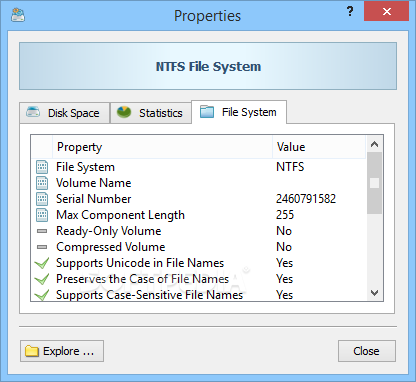Click checkmark beside Preserves the Case row
416x382 pixels.
[42, 279]
